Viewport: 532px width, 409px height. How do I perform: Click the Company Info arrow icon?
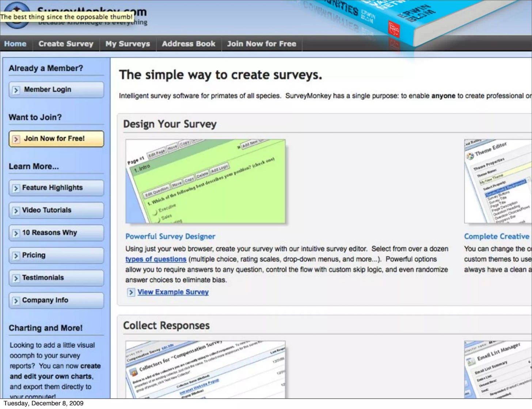[x=15, y=300]
